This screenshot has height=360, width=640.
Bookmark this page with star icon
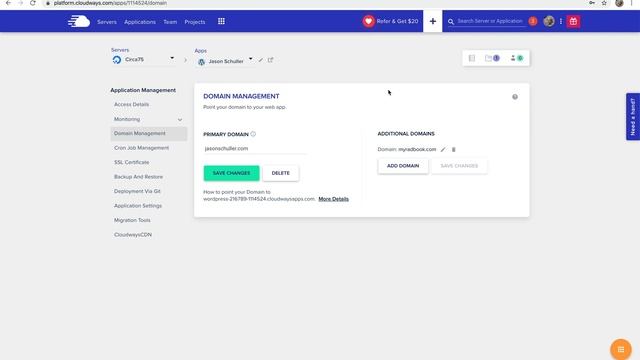pos(604,3)
